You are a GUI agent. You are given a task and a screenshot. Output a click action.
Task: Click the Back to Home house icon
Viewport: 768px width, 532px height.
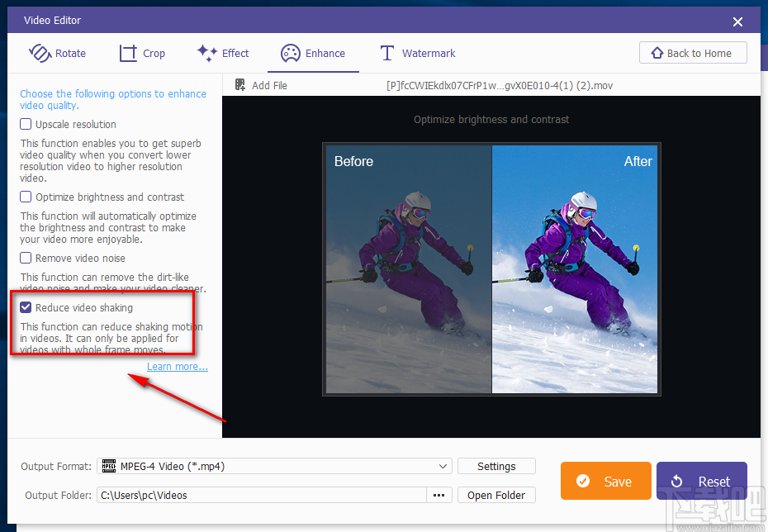657,52
